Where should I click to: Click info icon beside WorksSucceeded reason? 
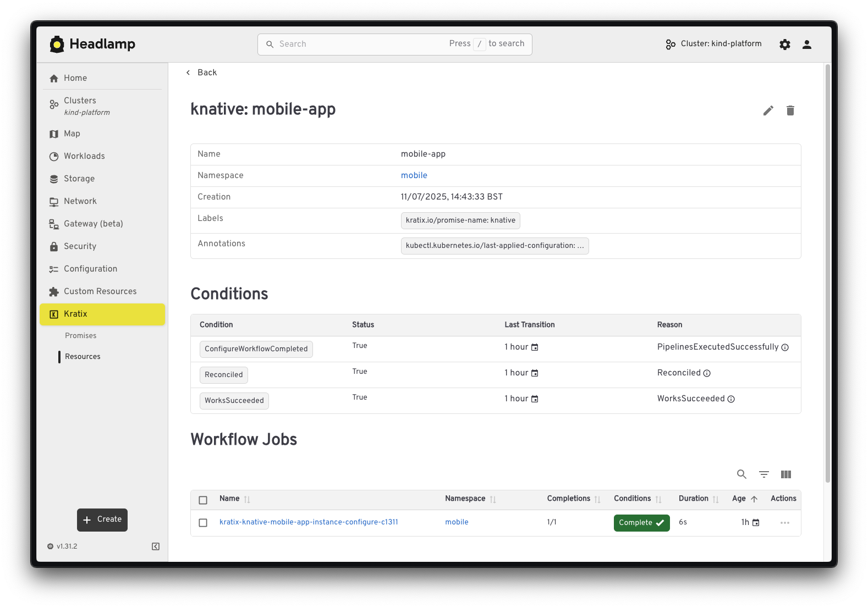click(731, 399)
